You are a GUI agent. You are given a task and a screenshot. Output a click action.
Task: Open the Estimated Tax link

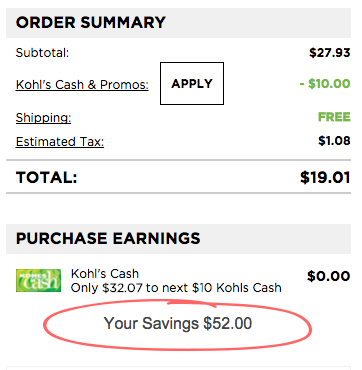pyautogui.click(x=60, y=142)
